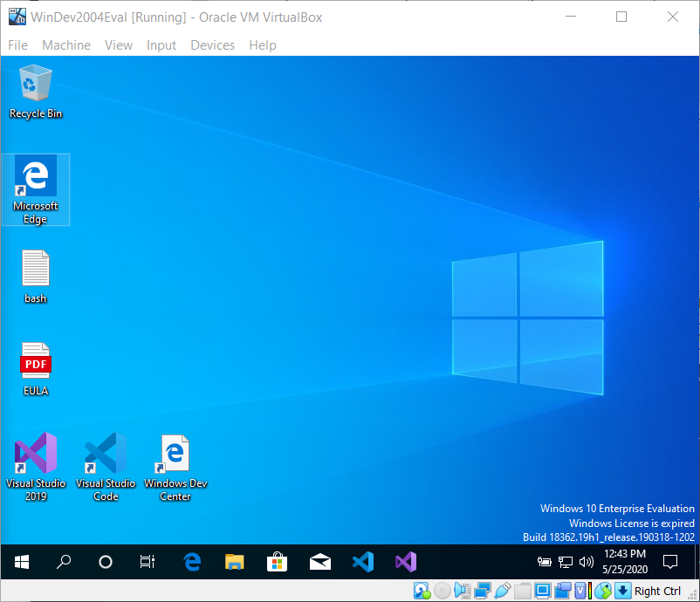
Task: Open the VirtualBox Machine menu
Action: point(66,45)
